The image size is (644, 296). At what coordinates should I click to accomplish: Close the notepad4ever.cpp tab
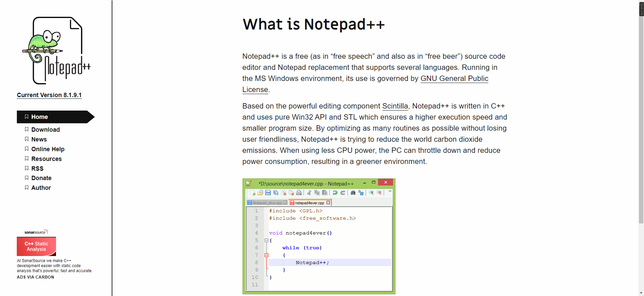(x=328, y=203)
